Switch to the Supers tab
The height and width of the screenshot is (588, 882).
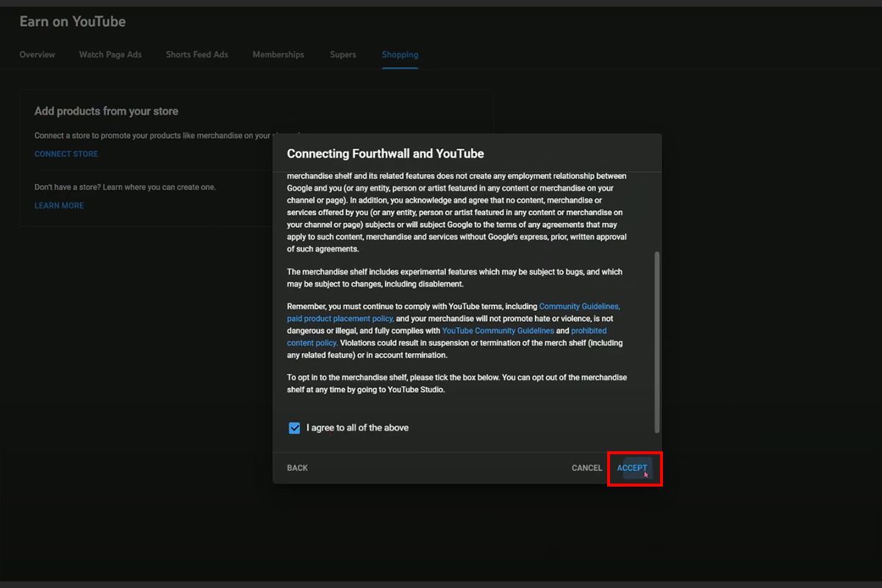tap(343, 54)
